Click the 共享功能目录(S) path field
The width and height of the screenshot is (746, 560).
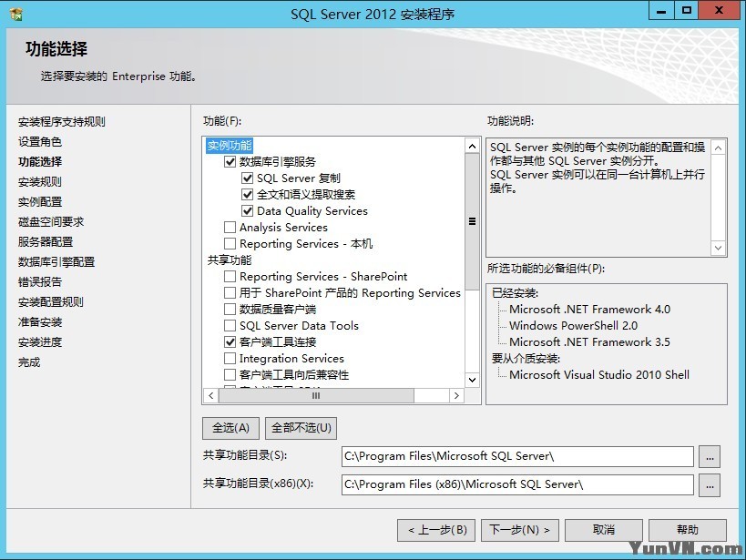(x=517, y=457)
